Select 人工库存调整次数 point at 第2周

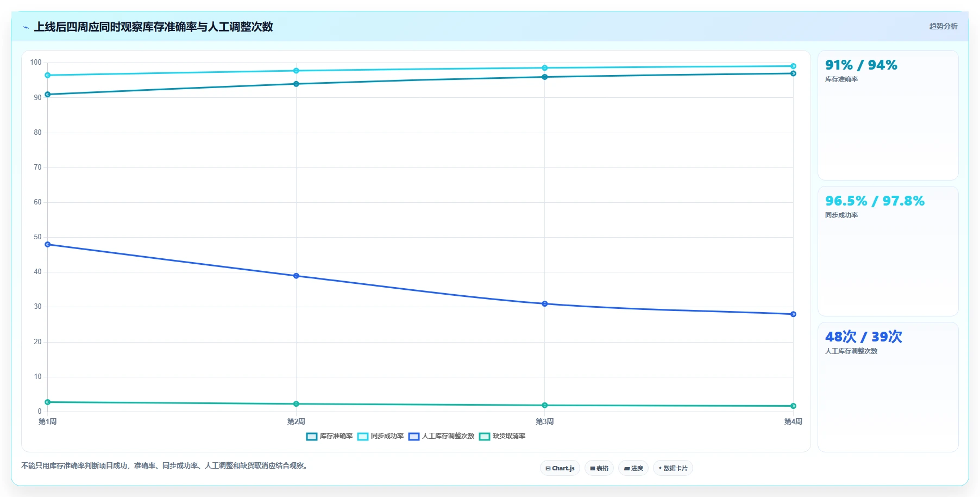pos(296,276)
